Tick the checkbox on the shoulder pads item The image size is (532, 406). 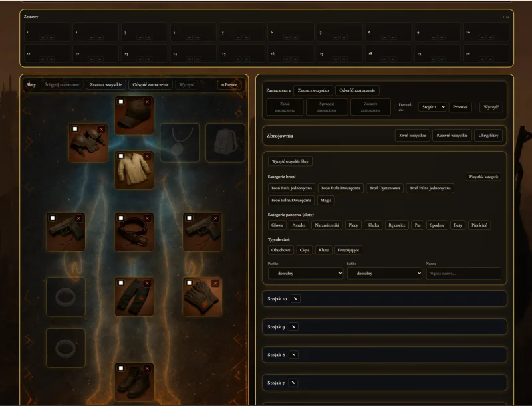[75, 130]
